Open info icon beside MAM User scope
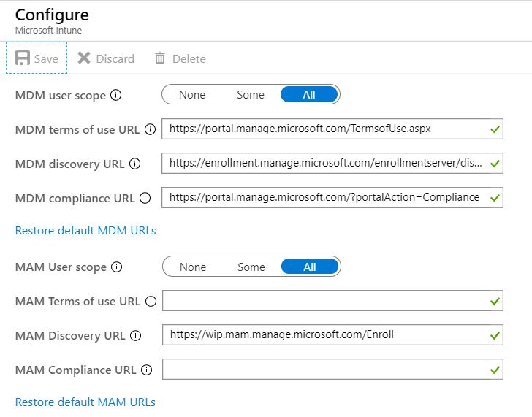This screenshot has width=532, height=417. coord(116,267)
